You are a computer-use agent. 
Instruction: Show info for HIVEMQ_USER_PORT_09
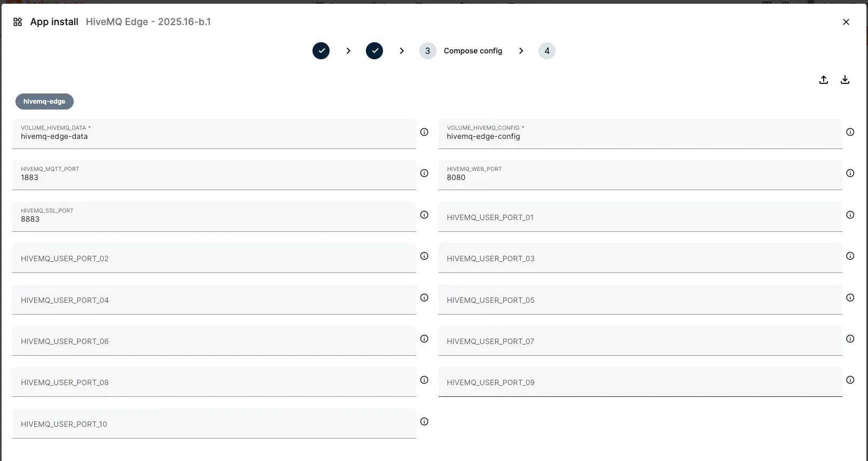pos(850,380)
